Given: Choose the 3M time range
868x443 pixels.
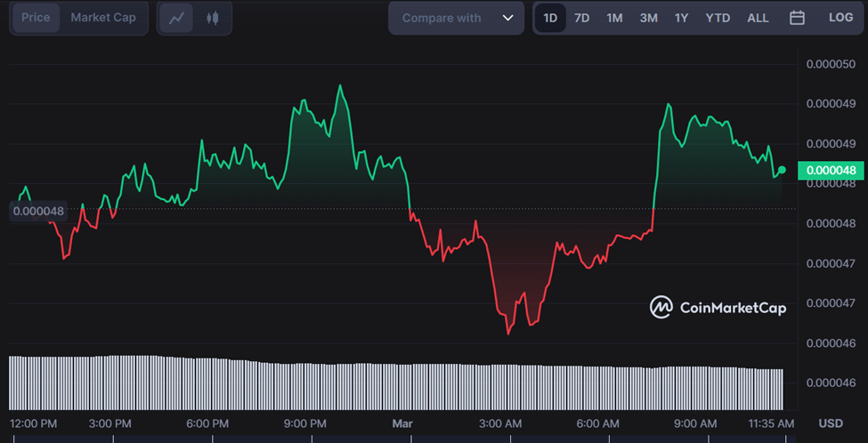Looking at the screenshot, I should pyautogui.click(x=649, y=18).
